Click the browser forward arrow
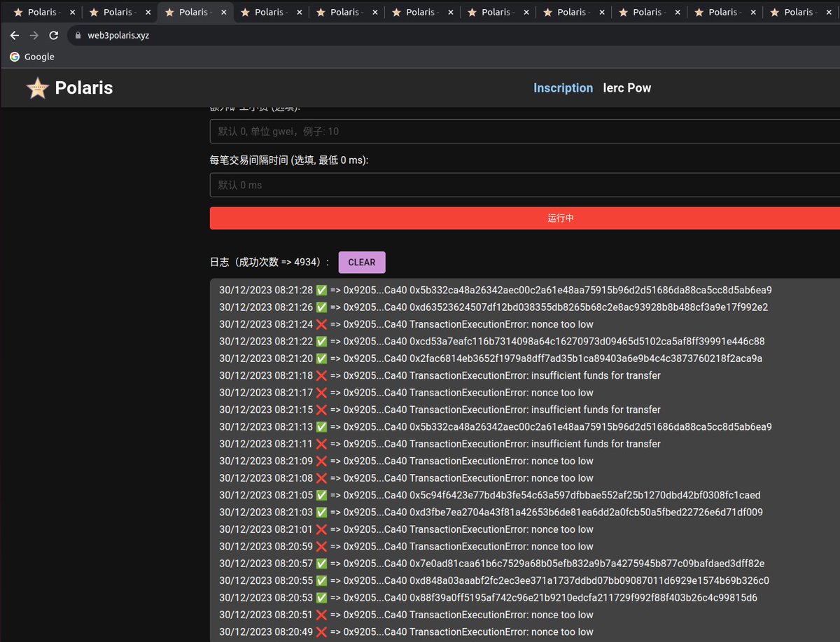Viewport: 840px width, 642px height. click(x=34, y=36)
